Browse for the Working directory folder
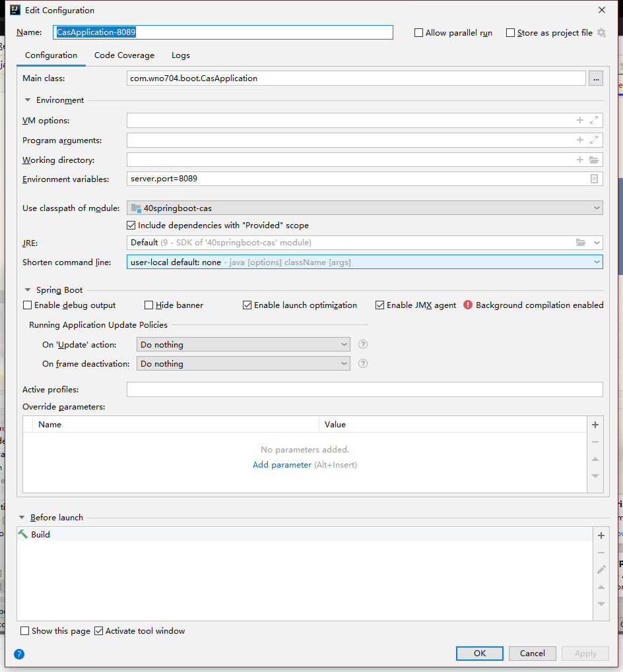This screenshot has width=623, height=672. coord(594,160)
